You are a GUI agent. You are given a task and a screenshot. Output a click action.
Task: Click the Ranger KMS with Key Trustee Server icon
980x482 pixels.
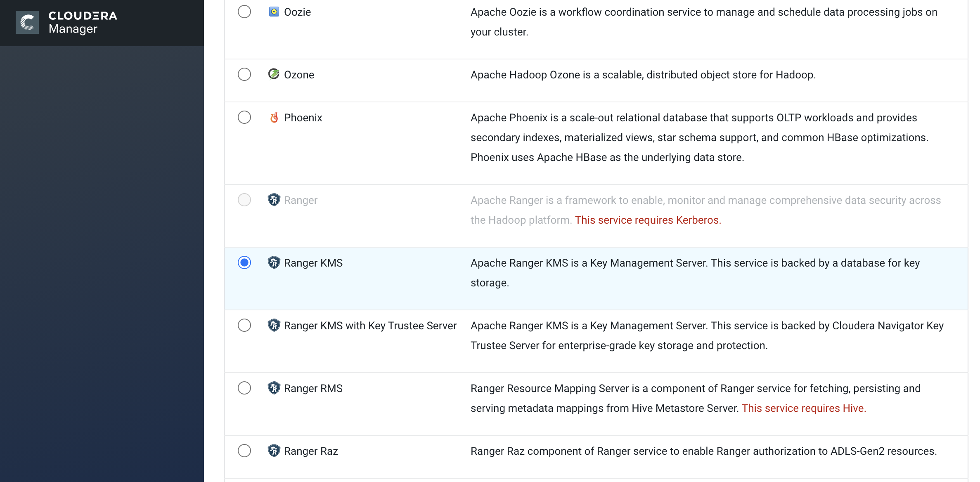(274, 325)
